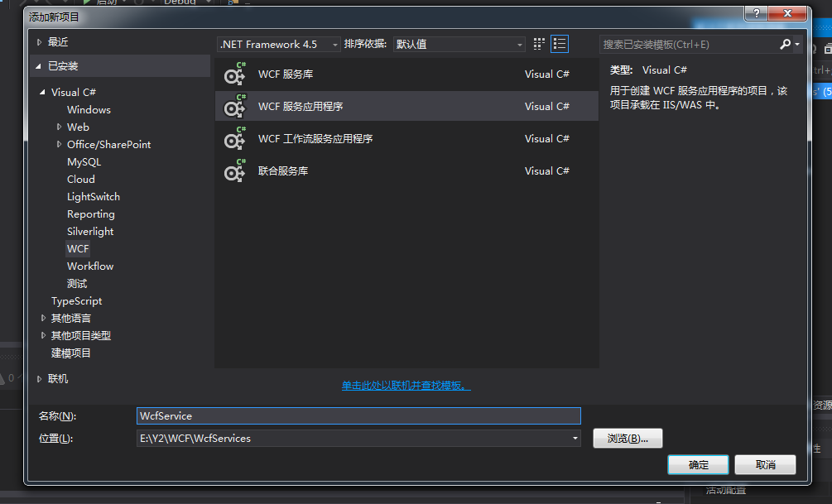Select Silverlight category

pos(90,231)
